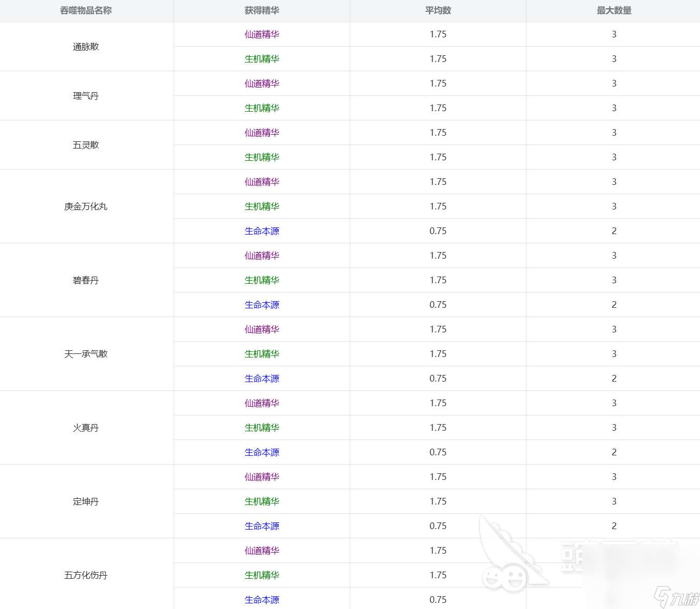Screen dimensions: 700x609
Task: Click 仙道精华 in the 定坤丹 group
Action: coord(262,477)
